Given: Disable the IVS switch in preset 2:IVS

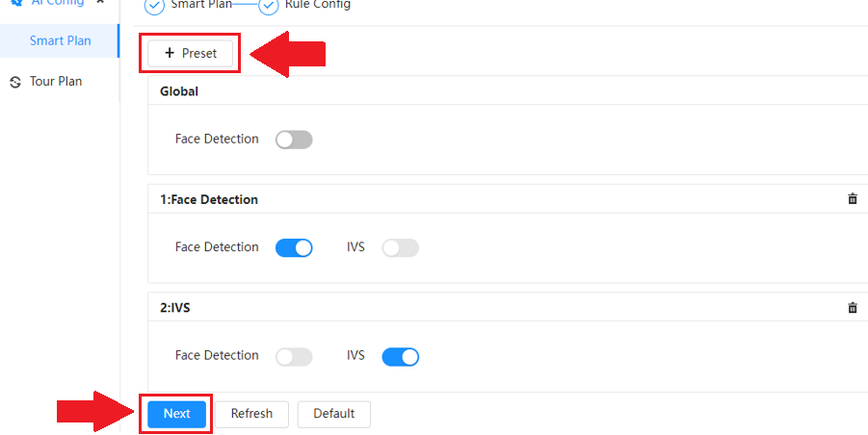Looking at the screenshot, I should coord(400,356).
